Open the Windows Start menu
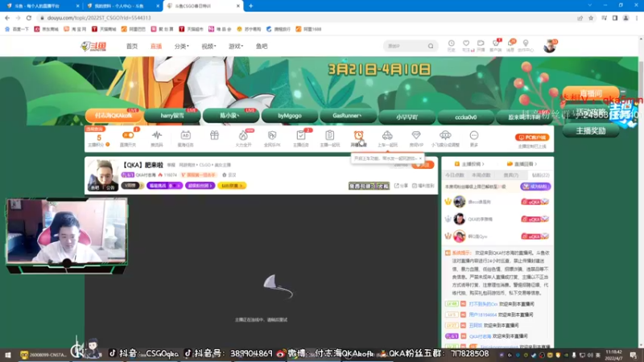This screenshot has width=644, height=362. (x=7, y=355)
